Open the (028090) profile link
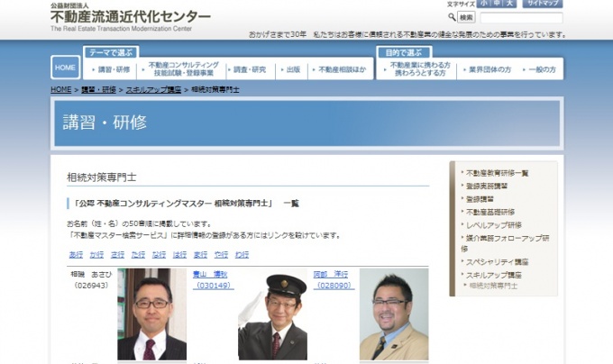This screenshot has height=364, width=613. pyautogui.click(x=334, y=286)
